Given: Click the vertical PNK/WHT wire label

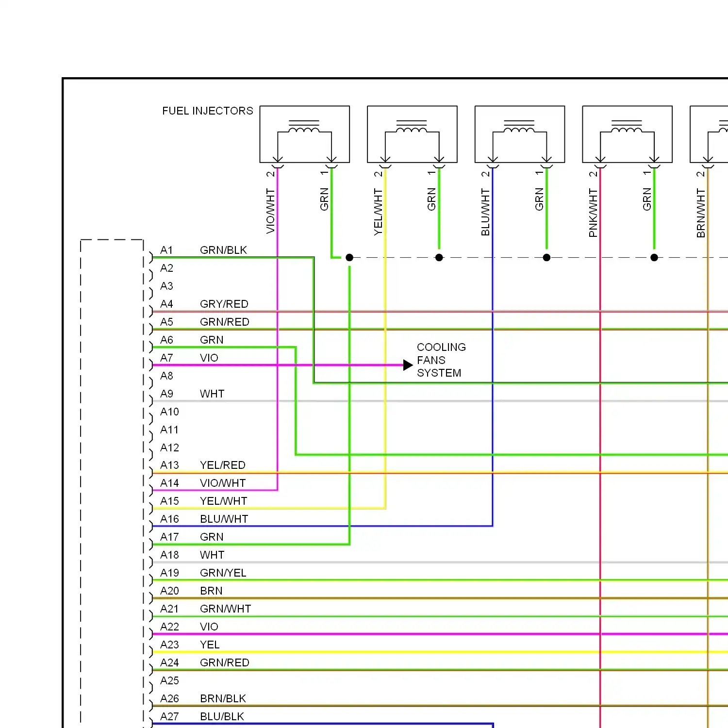Looking at the screenshot, I should tap(593, 213).
